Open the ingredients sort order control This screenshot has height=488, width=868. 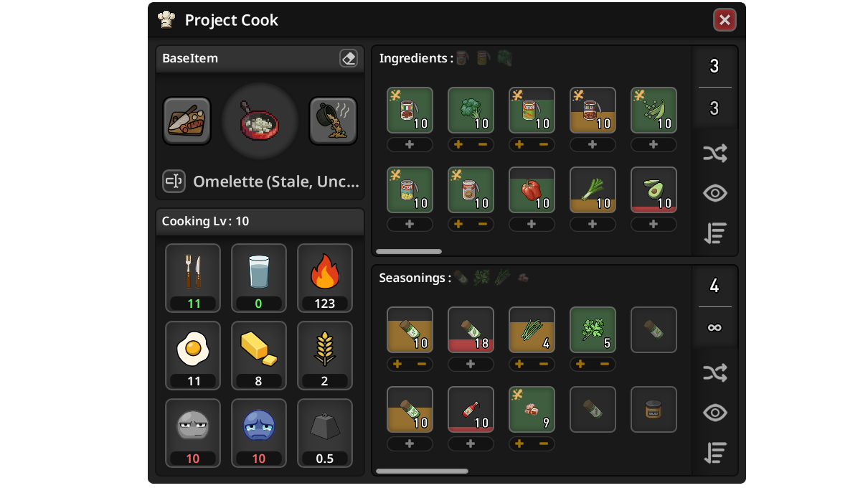pos(715,233)
